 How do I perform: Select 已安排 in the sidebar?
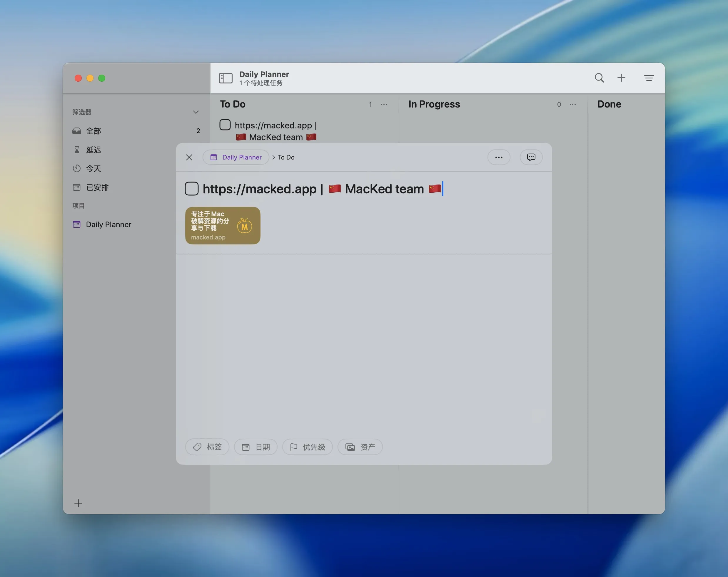pos(97,187)
